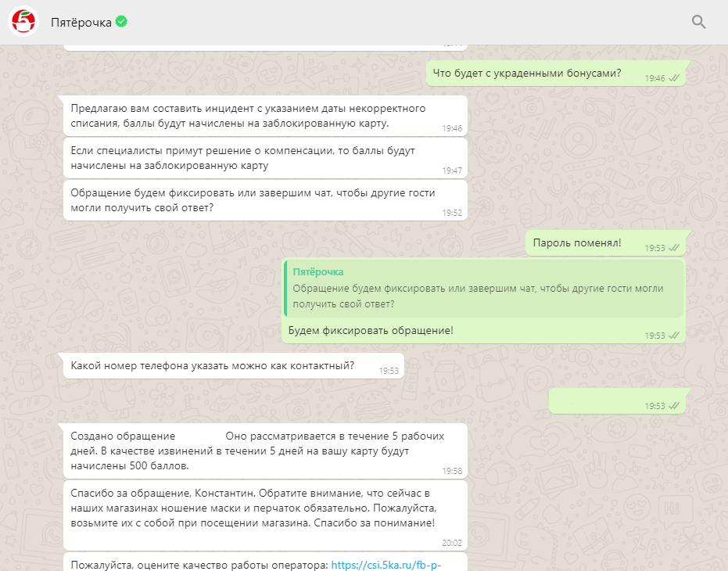The width and height of the screenshot is (728, 571).
Task: Click read checkmarks on 'Будем фиксировать обращение!'
Action: (673, 336)
